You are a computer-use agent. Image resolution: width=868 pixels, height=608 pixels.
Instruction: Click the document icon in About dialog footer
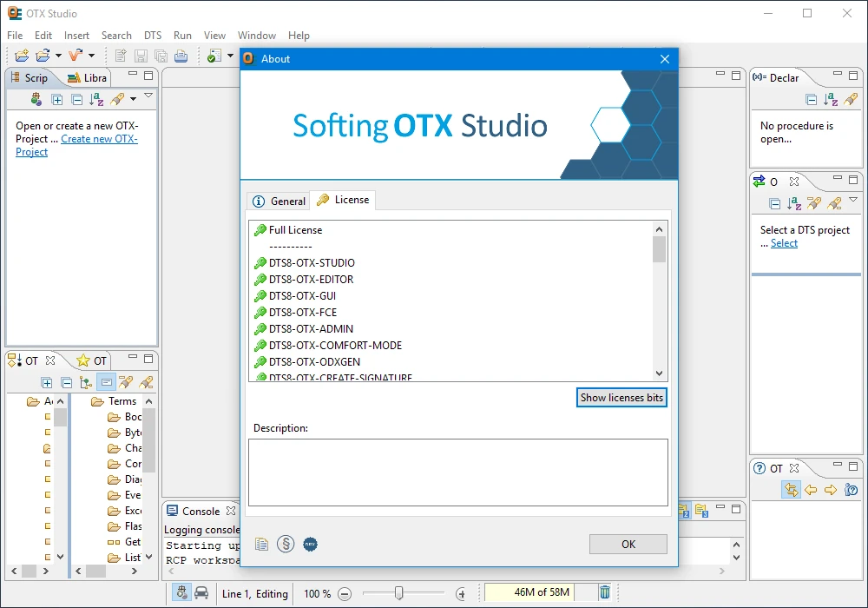point(262,545)
